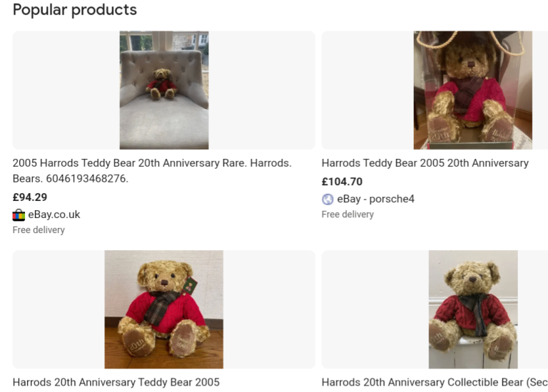The image size is (548, 392).
Task: Open 'Harrods 20th Anniversary Teddy Bear 2005' title
Action: point(116,382)
